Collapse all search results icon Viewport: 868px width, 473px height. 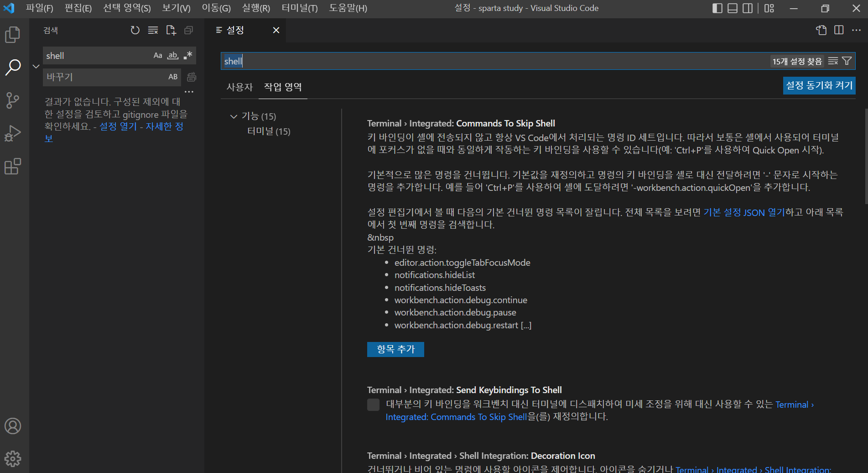tap(188, 30)
